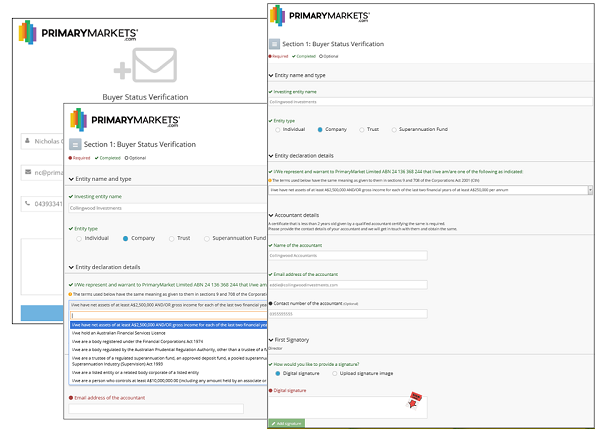Click the accountant email field in the right window

point(348,285)
